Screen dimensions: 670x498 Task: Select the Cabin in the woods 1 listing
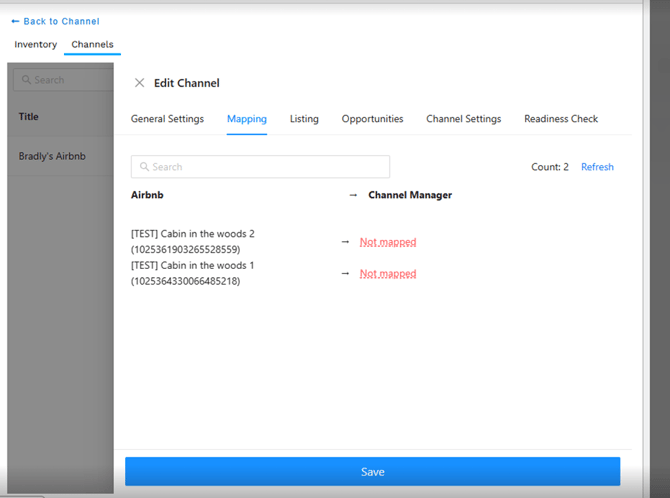pyautogui.click(x=192, y=273)
